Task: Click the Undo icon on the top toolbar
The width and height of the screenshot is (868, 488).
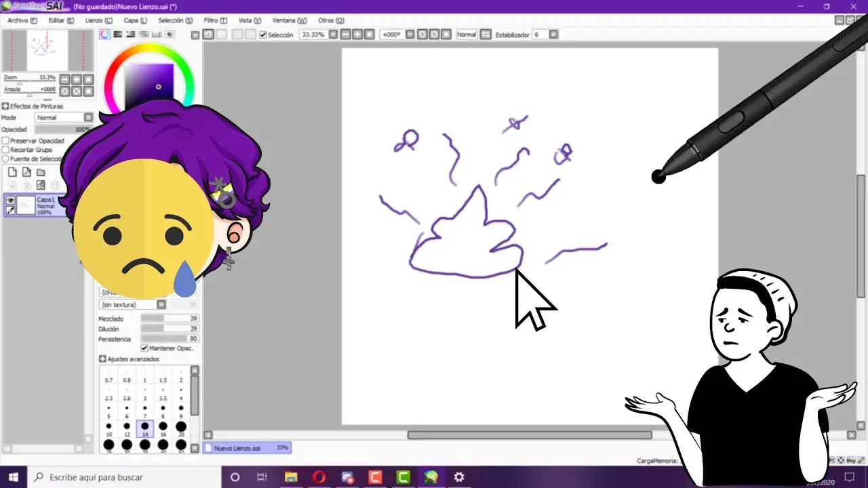Action: coord(209,34)
